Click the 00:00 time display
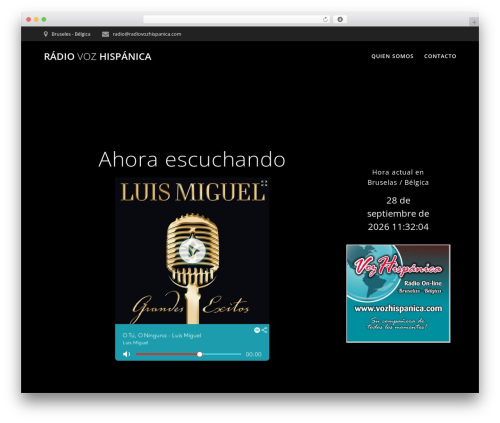This screenshot has height=423, width=500. tap(253, 354)
